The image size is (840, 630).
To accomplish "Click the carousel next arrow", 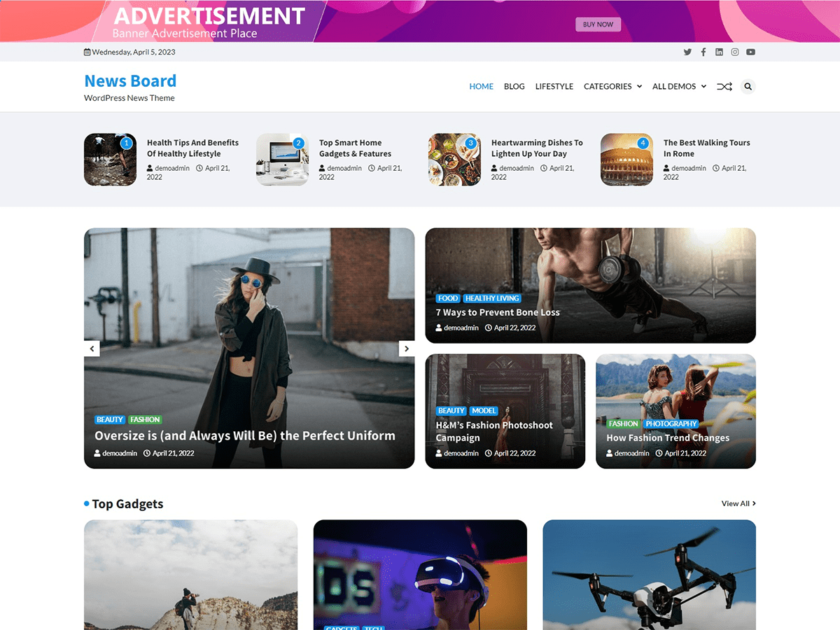I will pyautogui.click(x=407, y=348).
